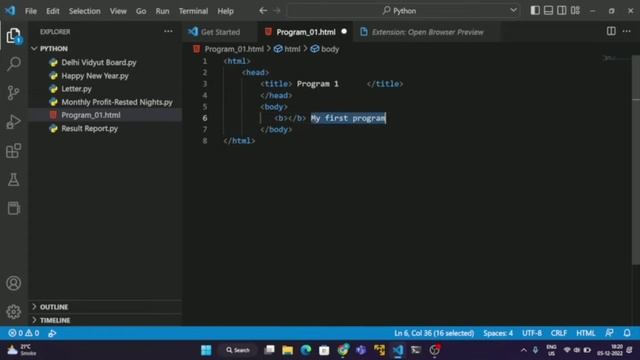Click the feedback icon in the status bar
This screenshot has width=640, height=360.
coord(609,333)
